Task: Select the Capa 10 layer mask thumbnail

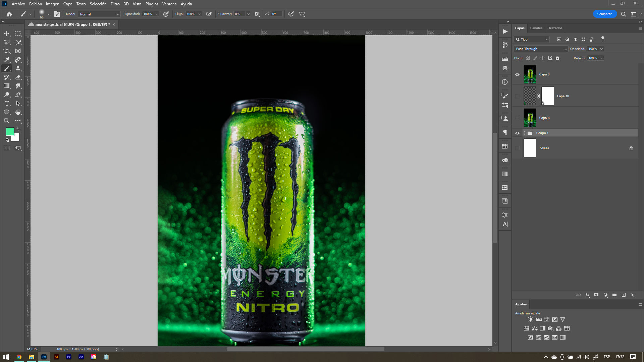Action: (x=547, y=96)
